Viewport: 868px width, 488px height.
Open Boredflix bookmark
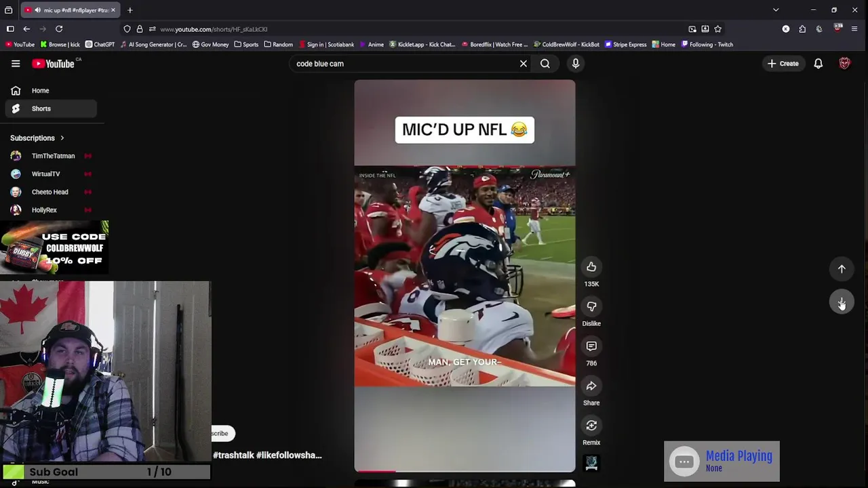tap(494, 45)
